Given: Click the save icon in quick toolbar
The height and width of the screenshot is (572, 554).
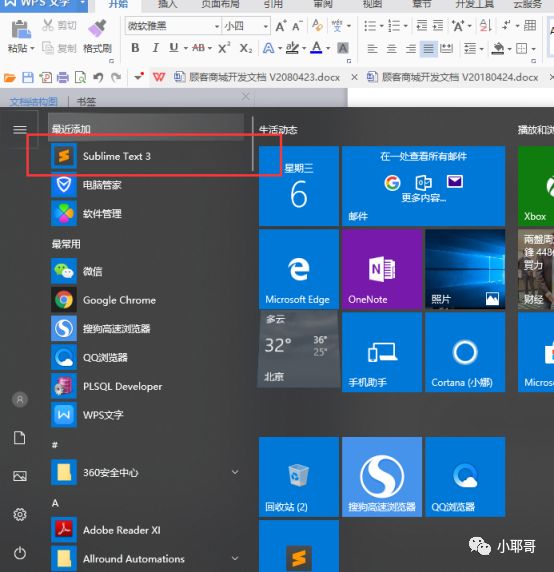Looking at the screenshot, I should click(28, 77).
